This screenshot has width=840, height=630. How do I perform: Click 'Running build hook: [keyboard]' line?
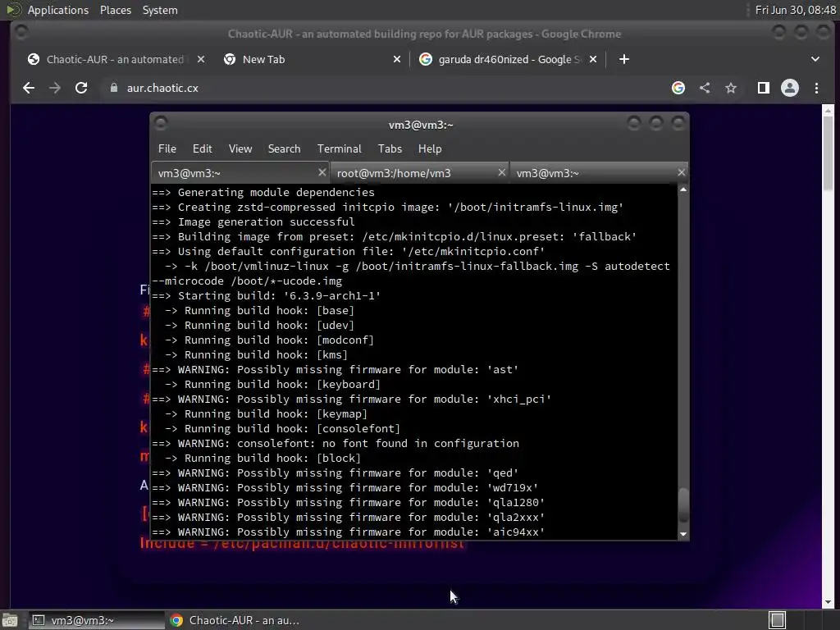click(x=272, y=384)
